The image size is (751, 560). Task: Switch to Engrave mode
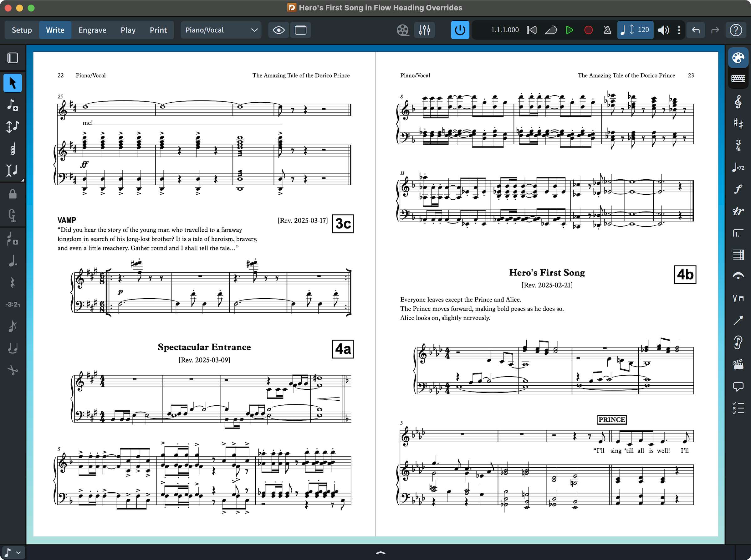click(92, 30)
